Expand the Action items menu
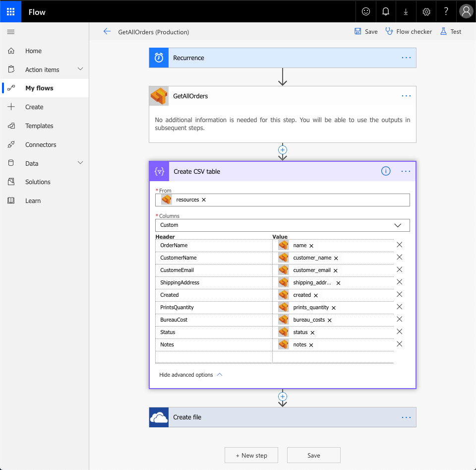The height and width of the screenshot is (470, 476). coord(80,69)
